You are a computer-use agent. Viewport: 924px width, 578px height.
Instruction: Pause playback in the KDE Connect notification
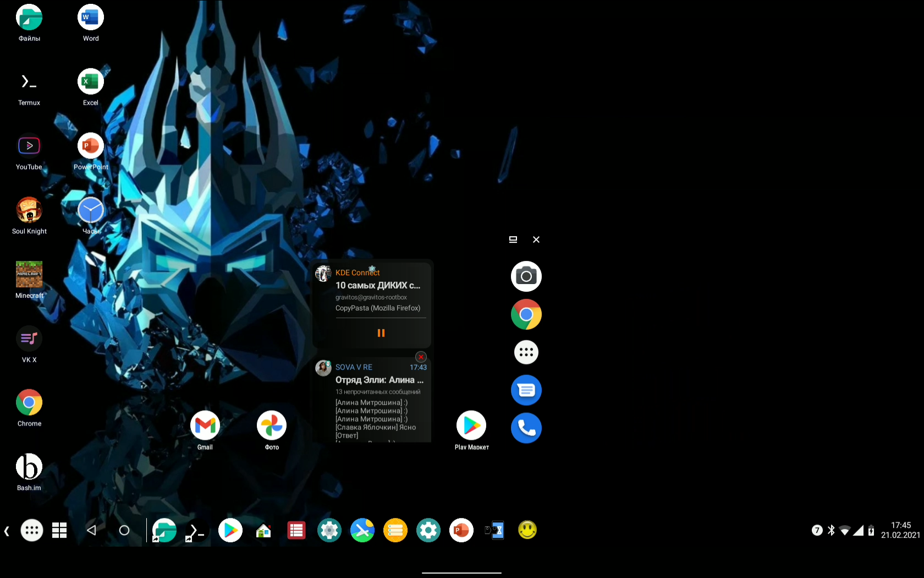(381, 332)
